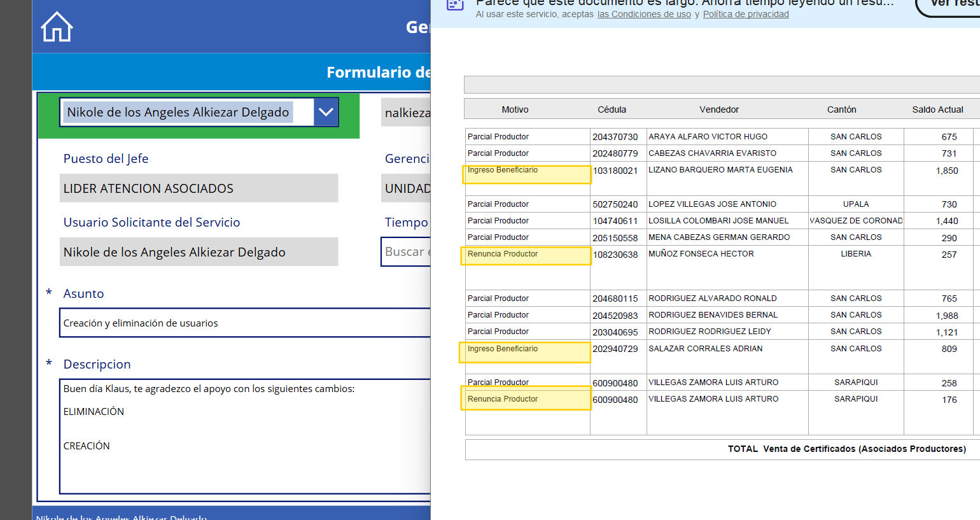Click the Vendedor column header
Image resolution: width=980 pixels, height=520 pixels.
(719, 109)
